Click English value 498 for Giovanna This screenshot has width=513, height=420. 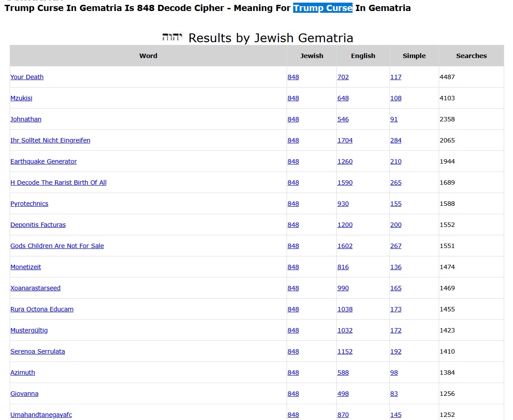343,394
